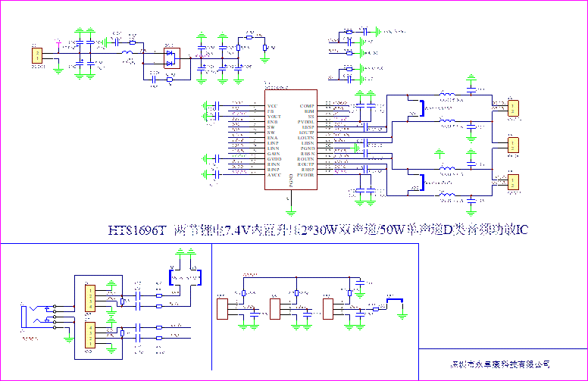
Task: Select the LBSN pin label
Action: click(308, 143)
